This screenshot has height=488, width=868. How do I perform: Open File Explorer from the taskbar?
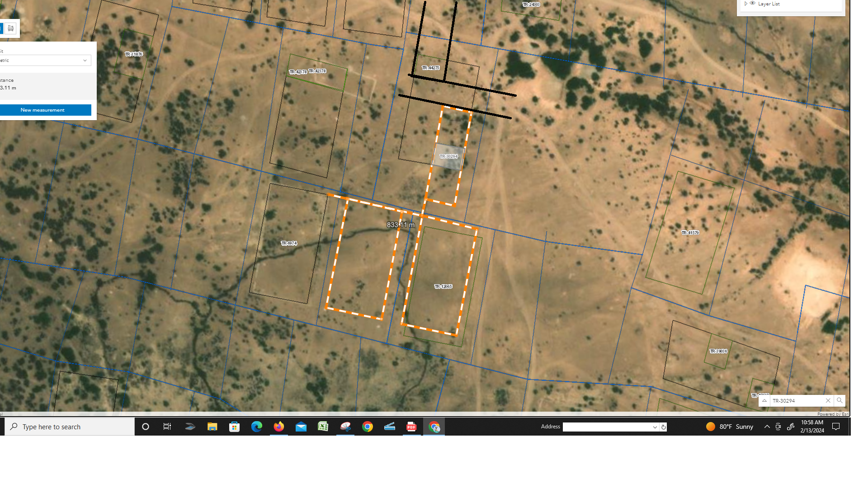point(212,427)
